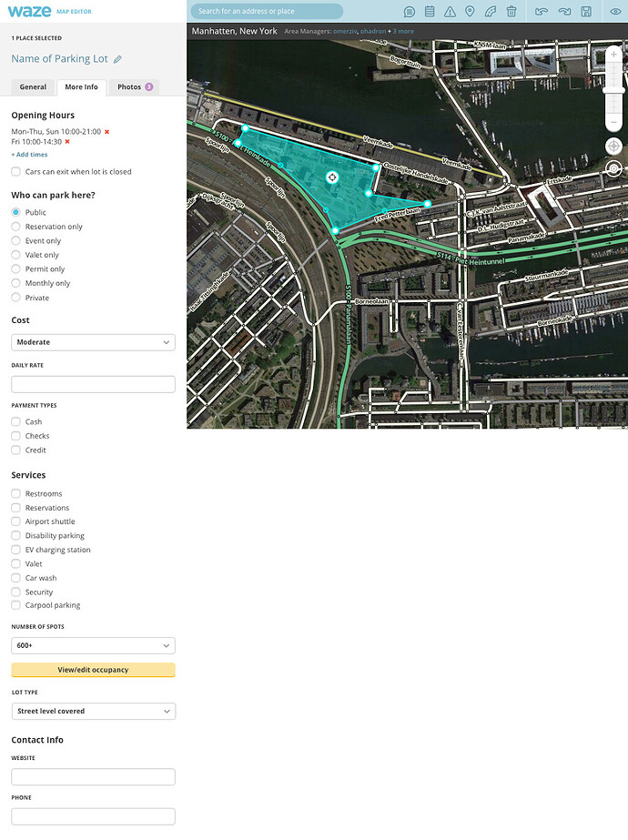Toggle layer visibility with the eye icon

click(x=615, y=12)
